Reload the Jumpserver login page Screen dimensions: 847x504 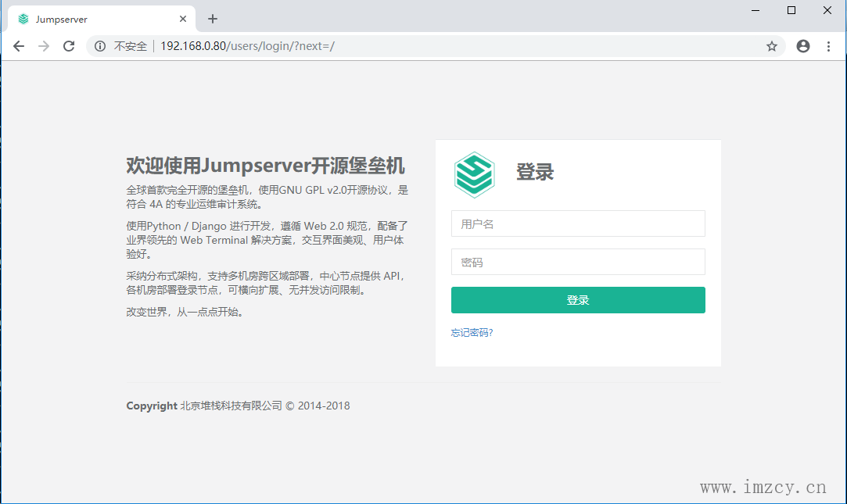69,46
